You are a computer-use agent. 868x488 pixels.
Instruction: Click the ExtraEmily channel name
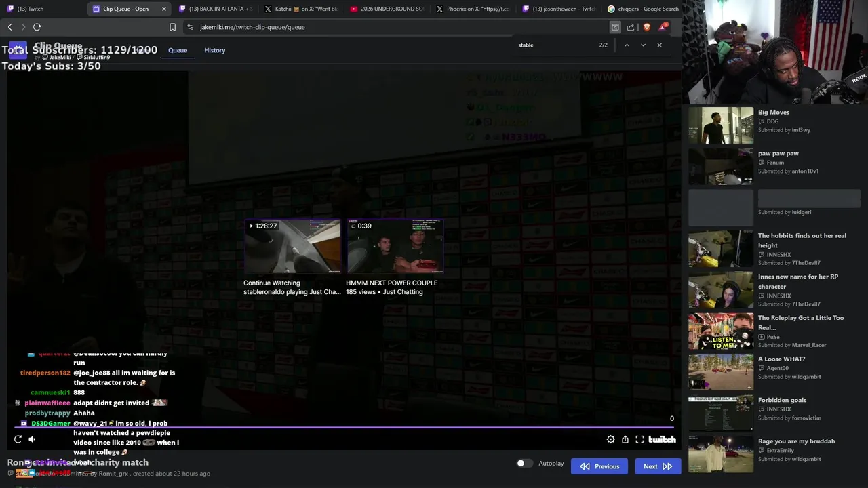click(x=781, y=450)
